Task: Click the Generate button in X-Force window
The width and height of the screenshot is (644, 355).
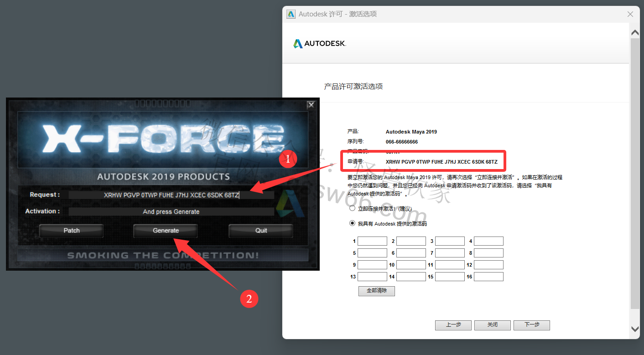Action: pyautogui.click(x=166, y=231)
